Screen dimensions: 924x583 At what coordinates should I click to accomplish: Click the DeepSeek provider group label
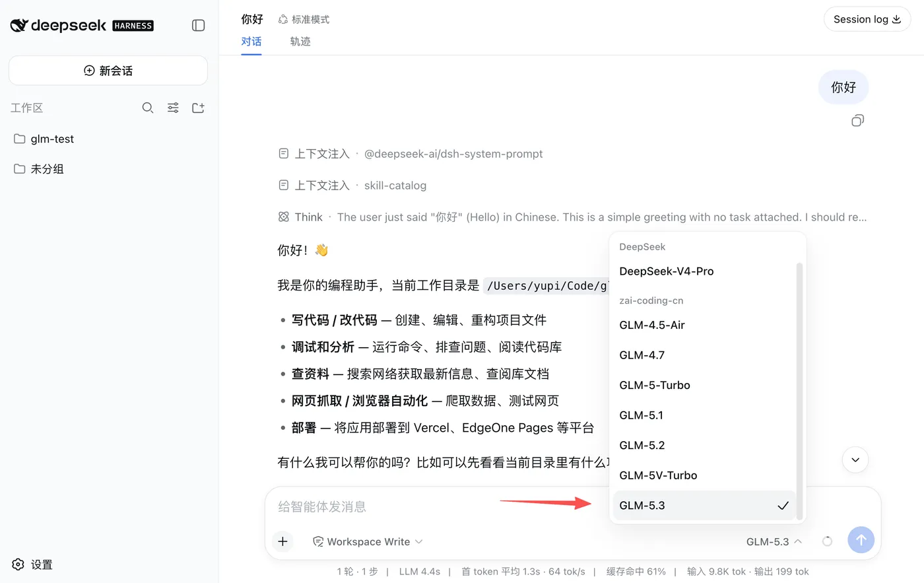pyautogui.click(x=642, y=247)
